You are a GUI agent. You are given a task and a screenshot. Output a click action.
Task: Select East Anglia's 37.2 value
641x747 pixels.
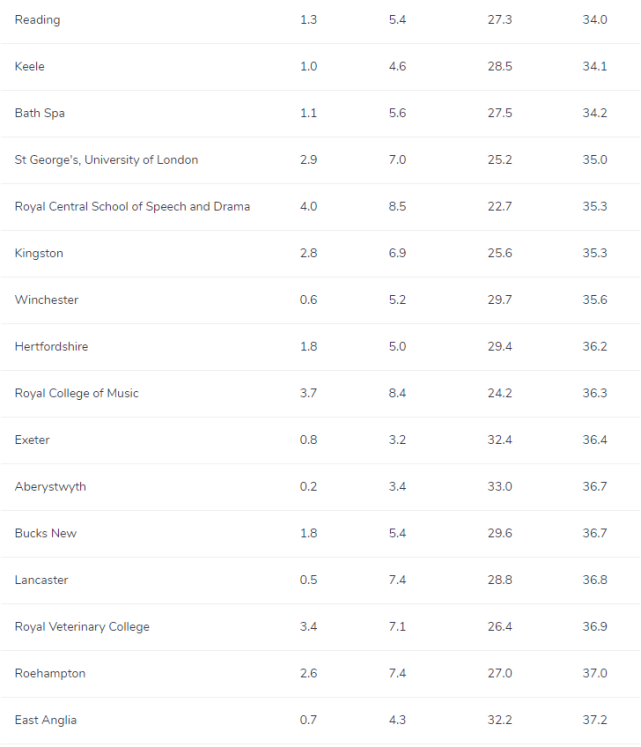(x=595, y=720)
